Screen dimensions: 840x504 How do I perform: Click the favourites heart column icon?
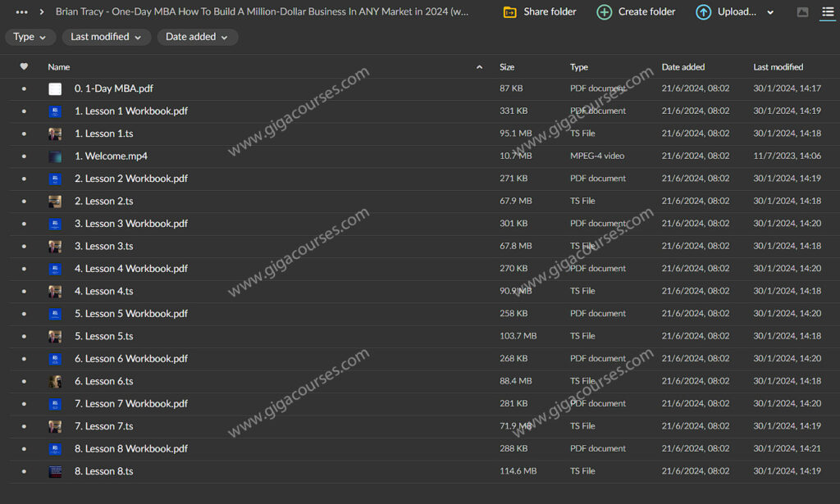pos(24,67)
